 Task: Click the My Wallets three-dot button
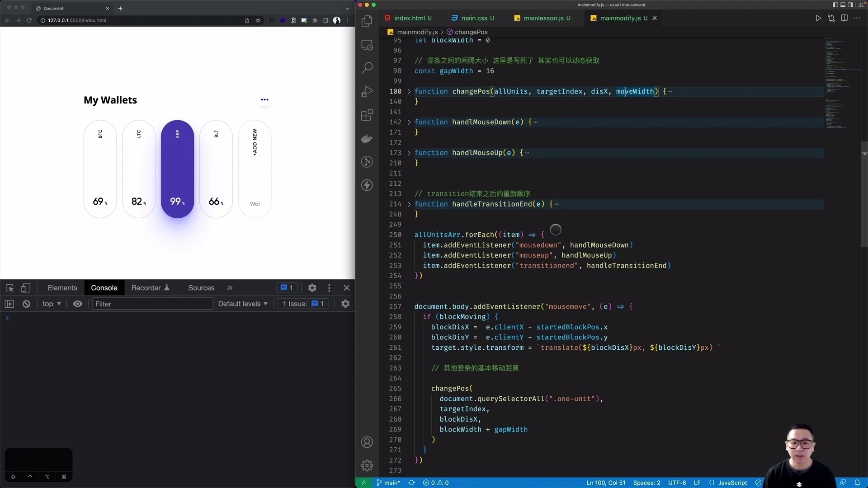pyautogui.click(x=264, y=100)
